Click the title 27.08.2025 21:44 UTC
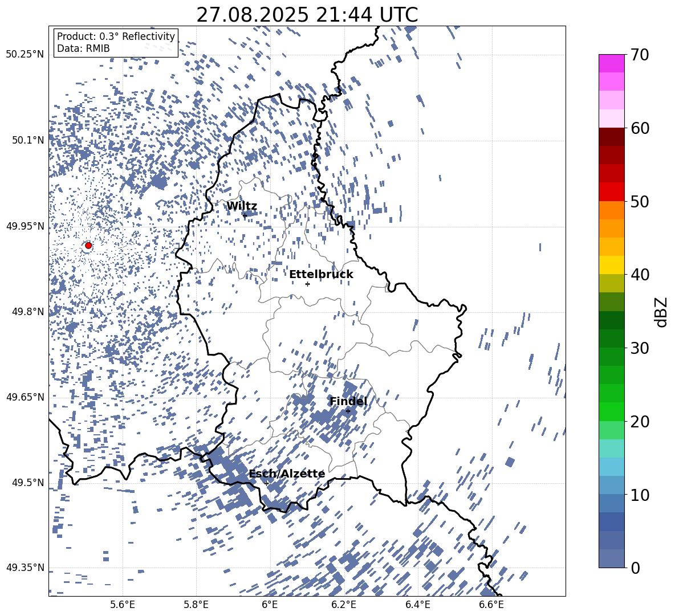This screenshot has height=616, width=675. coord(307,15)
